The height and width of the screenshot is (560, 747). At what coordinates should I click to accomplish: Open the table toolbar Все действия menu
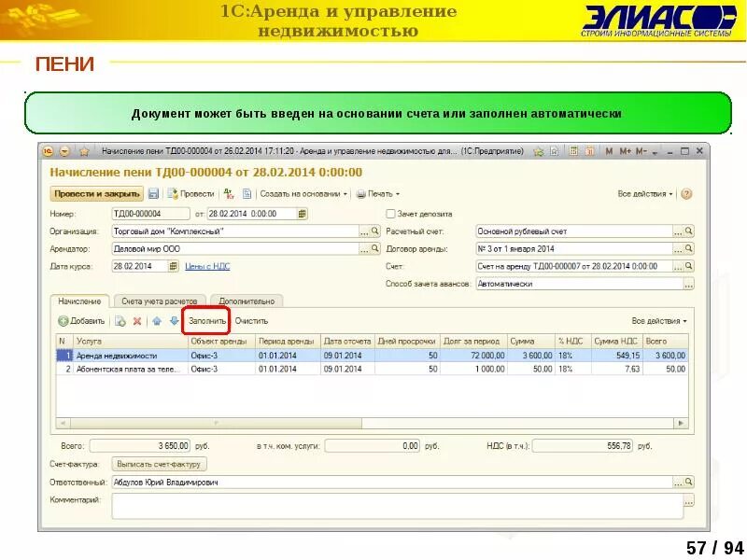[x=659, y=321]
